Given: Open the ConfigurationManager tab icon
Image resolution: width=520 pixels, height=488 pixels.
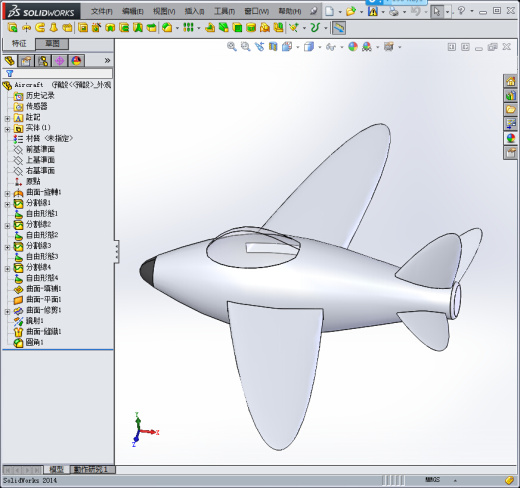Looking at the screenshot, I should [x=43, y=61].
